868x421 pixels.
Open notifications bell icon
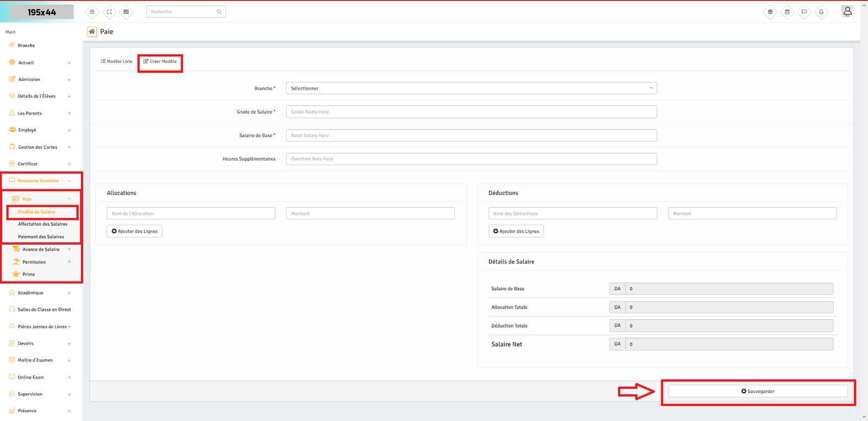(x=821, y=12)
